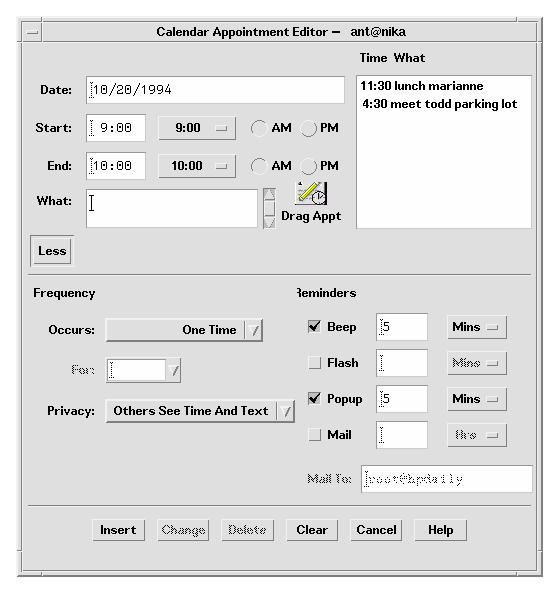The width and height of the screenshot is (559, 593).
Task: Open the Start time 9:00 option menu
Action: click(197, 128)
